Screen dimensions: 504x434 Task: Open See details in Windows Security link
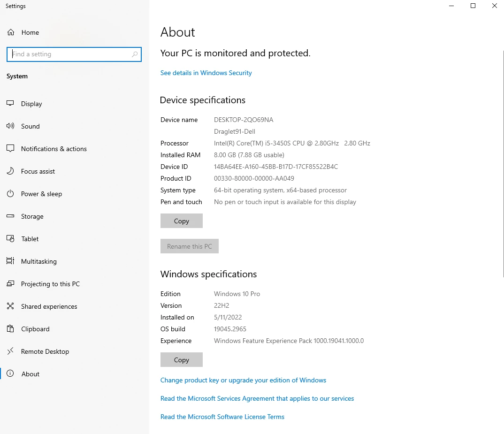coord(206,73)
